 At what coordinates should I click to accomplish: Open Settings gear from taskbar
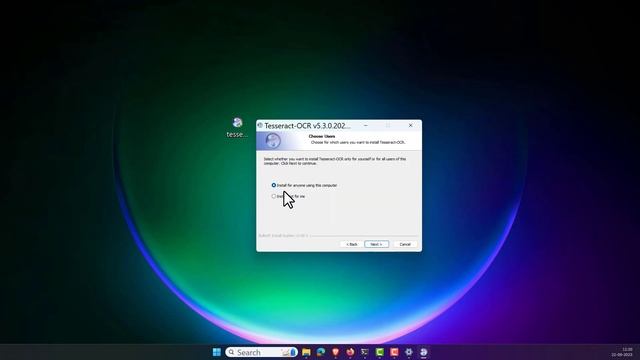tap(409, 352)
